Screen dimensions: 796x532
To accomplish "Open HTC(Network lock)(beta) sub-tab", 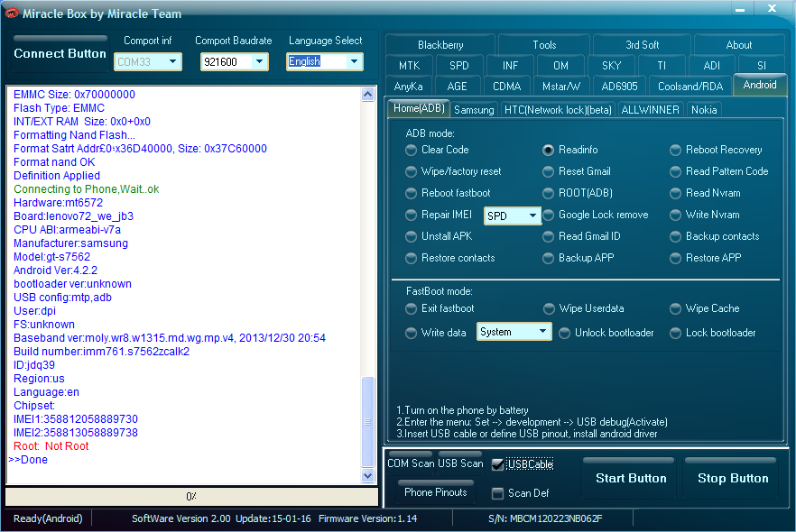I will click(558, 110).
